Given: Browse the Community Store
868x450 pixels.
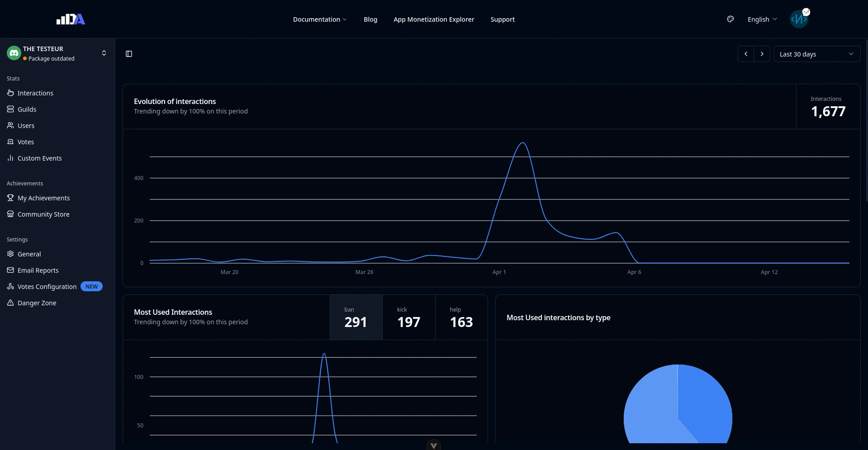Looking at the screenshot, I should coord(43,214).
